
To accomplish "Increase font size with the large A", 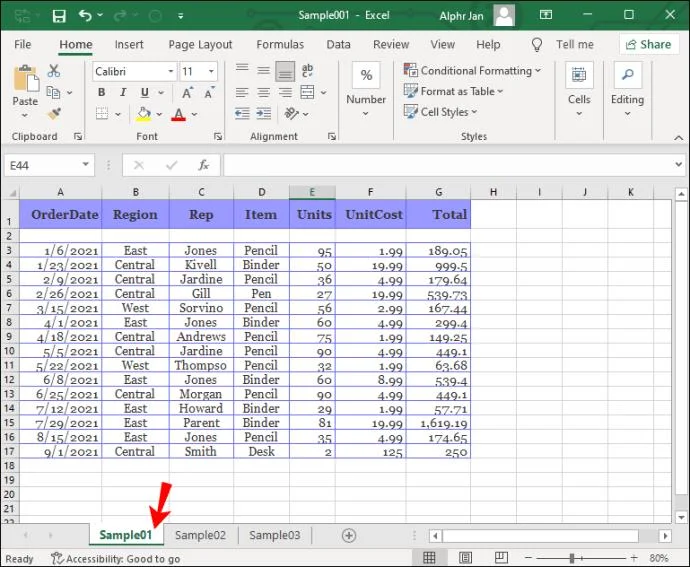I will pos(187,93).
